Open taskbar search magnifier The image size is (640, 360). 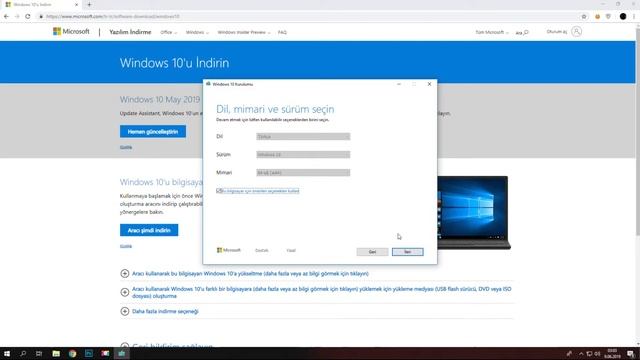23,353
